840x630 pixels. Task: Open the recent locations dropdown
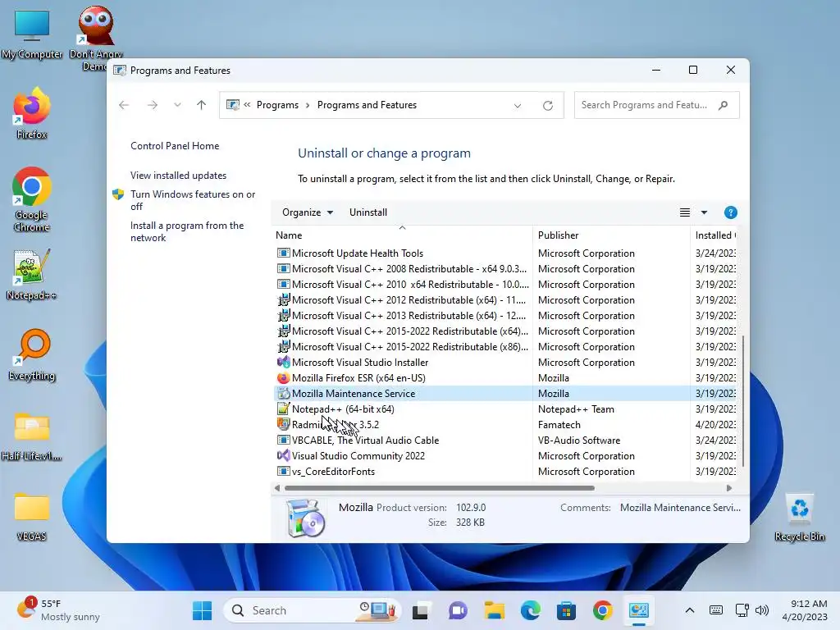tap(177, 105)
